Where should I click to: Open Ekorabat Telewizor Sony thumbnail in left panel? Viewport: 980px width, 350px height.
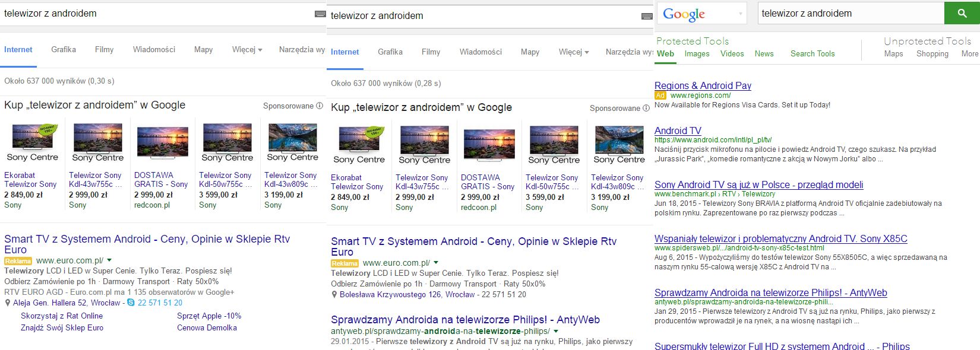33,143
